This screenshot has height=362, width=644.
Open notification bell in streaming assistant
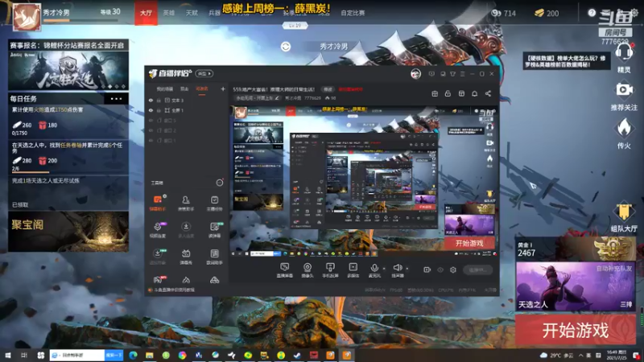474,93
